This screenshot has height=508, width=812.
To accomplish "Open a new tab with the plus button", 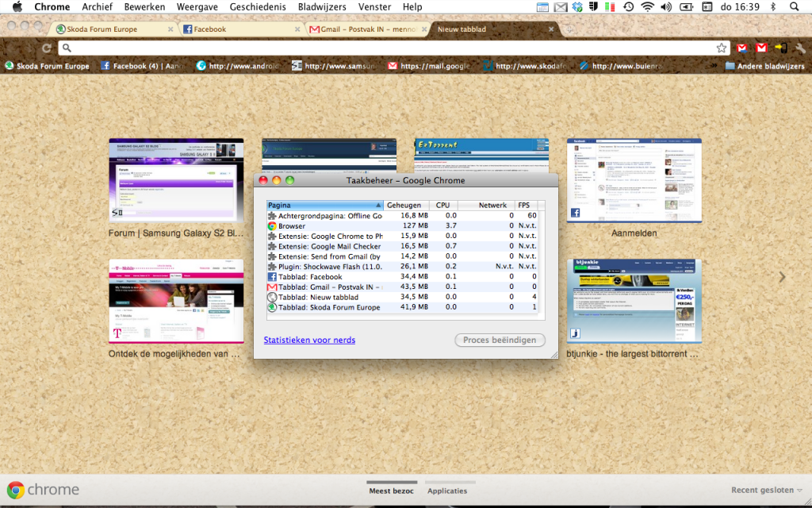I will [x=569, y=29].
